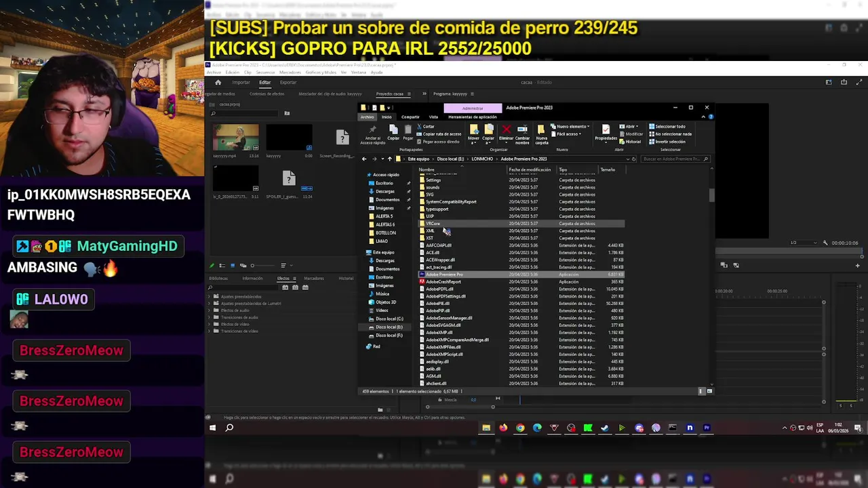Viewport: 868px width, 488px height.
Task: Select the kayyyyy.mp4 clip thumbnail
Action: [236, 138]
